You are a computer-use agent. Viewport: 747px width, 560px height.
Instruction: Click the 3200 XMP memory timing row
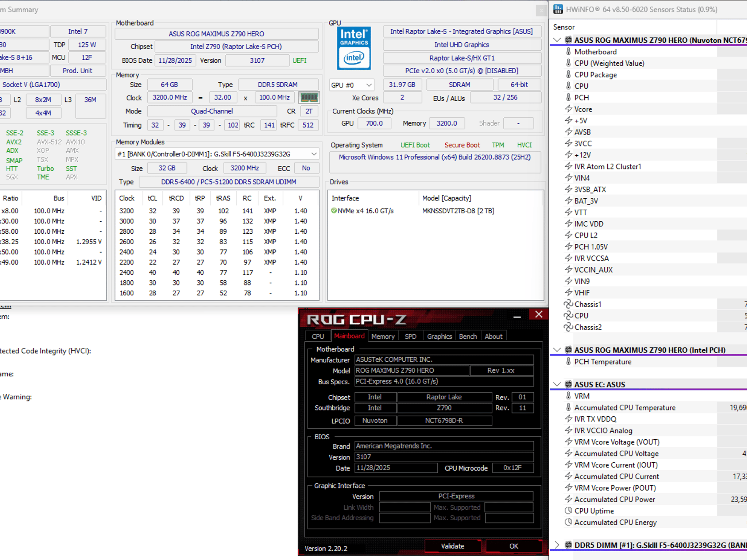217,211
